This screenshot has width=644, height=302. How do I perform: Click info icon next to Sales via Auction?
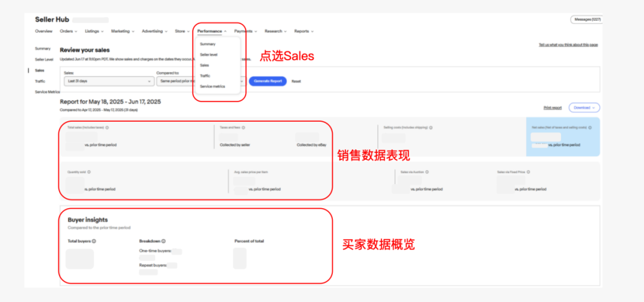tap(427, 172)
